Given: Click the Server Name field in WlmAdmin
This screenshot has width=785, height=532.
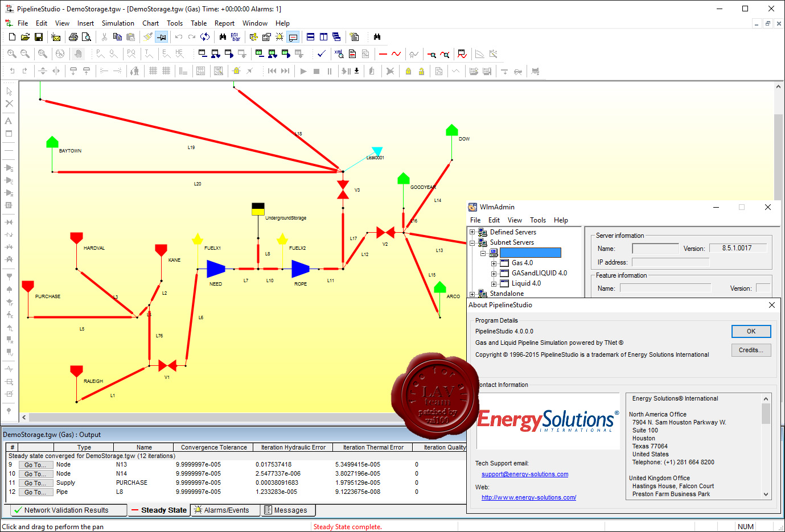Looking at the screenshot, I should tap(655, 249).
